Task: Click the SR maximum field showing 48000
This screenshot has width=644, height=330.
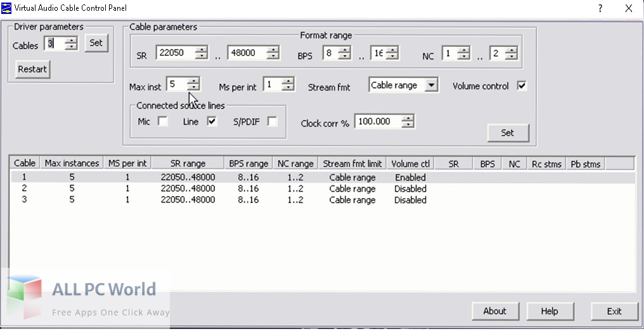Action: point(247,53)
